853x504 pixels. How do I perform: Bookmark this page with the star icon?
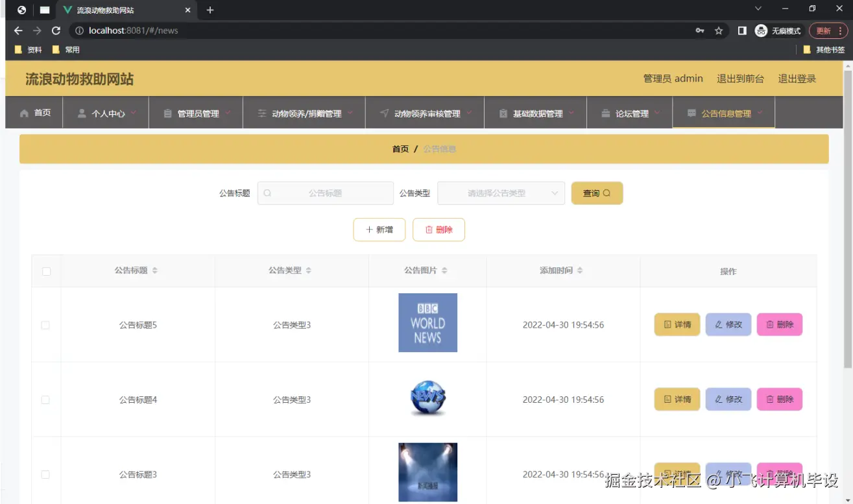pyautogui.click(x=719, y=30)
